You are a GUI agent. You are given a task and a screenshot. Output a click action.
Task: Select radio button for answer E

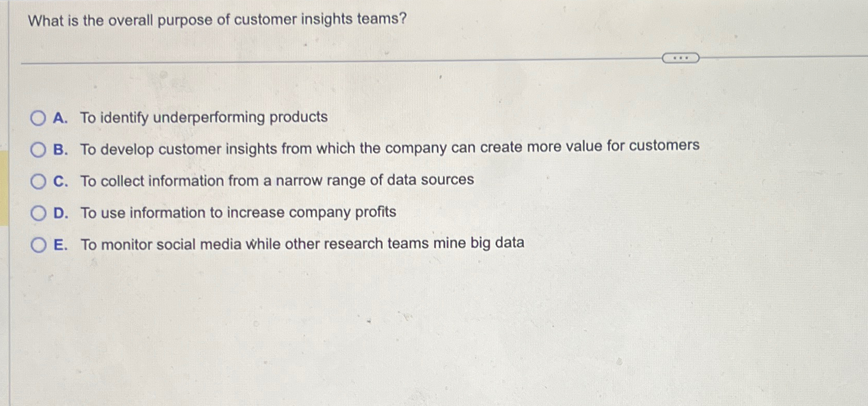click(38, 244)
